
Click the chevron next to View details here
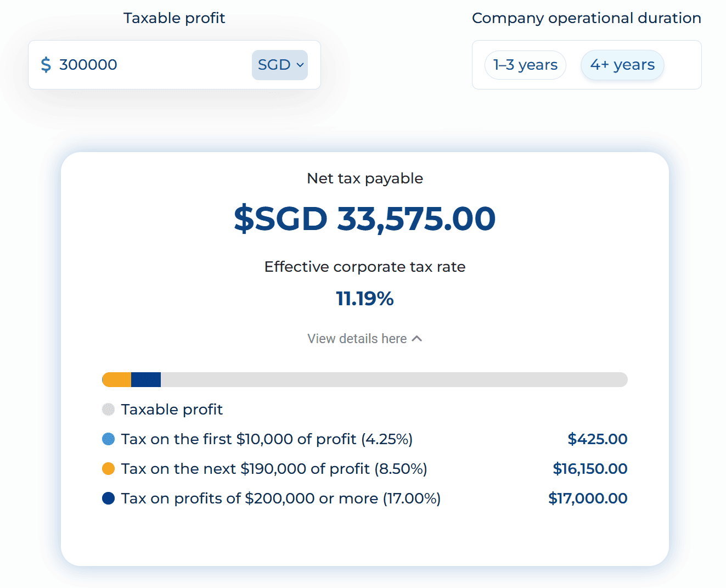[x=418, y=338]
